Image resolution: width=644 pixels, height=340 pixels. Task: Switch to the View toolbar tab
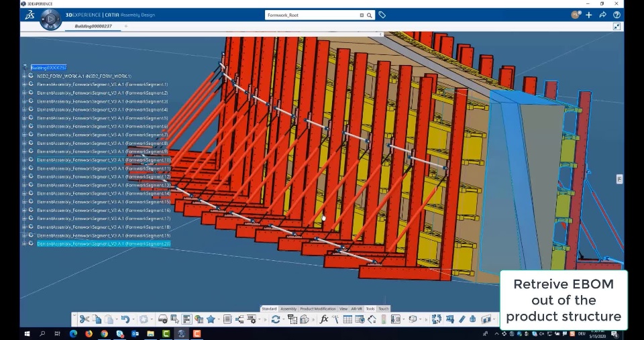click(x=343, y=308)
